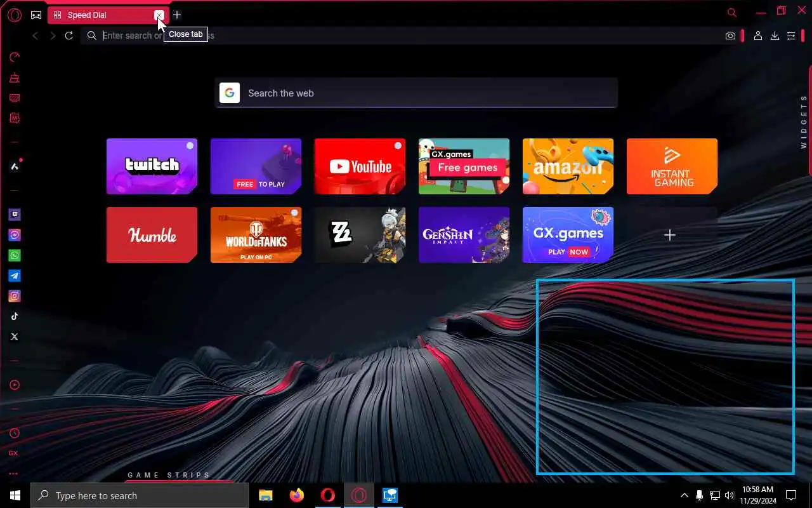Click the Search the web box
812x508 pixels.
pyautogui.click(x=416, y=93)
